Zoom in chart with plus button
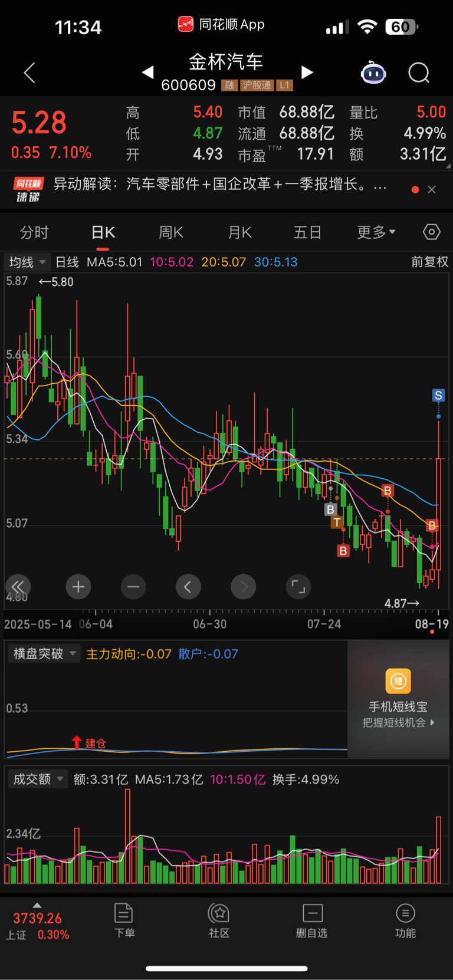The image size is (453, 980). (78, 587)
